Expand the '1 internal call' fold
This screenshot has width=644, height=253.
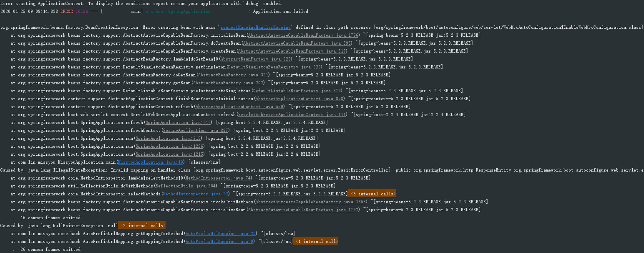pyautogui.click(x=316, y=241)
